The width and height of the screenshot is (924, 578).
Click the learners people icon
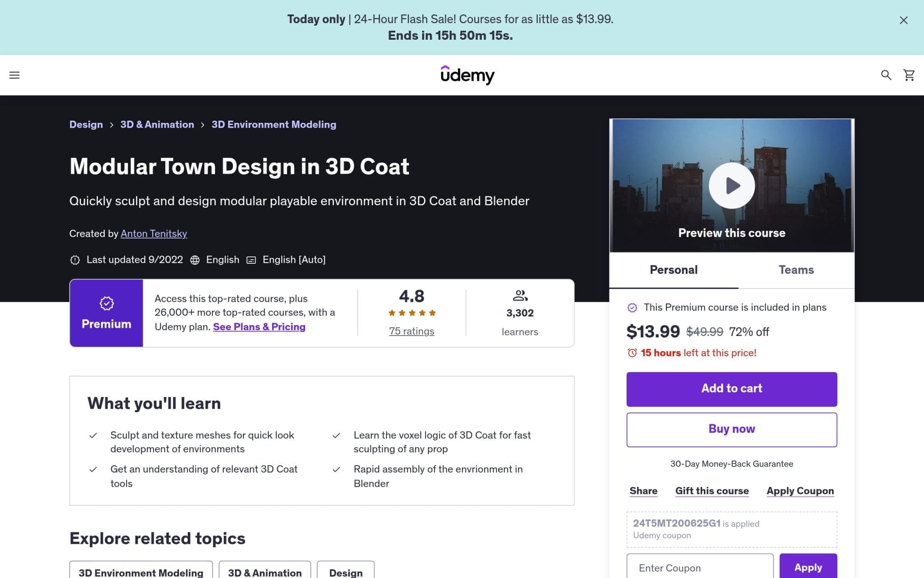click(x=520, y=296)
